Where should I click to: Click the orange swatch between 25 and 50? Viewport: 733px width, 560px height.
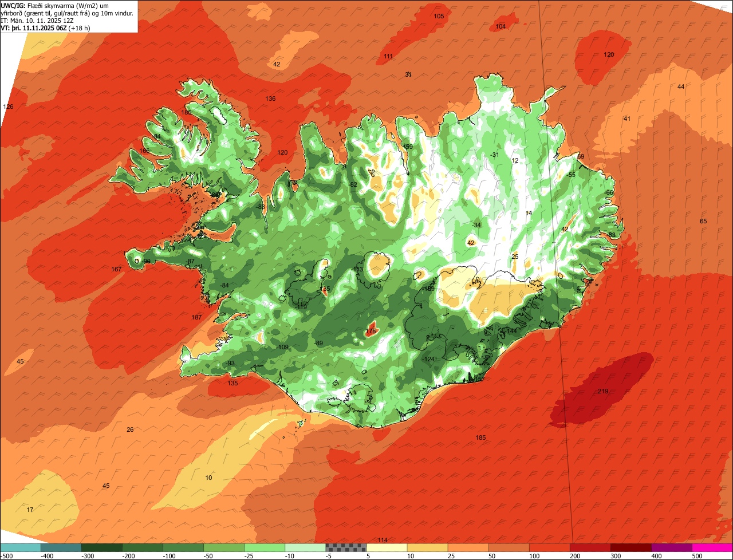[x=468, y=547]
